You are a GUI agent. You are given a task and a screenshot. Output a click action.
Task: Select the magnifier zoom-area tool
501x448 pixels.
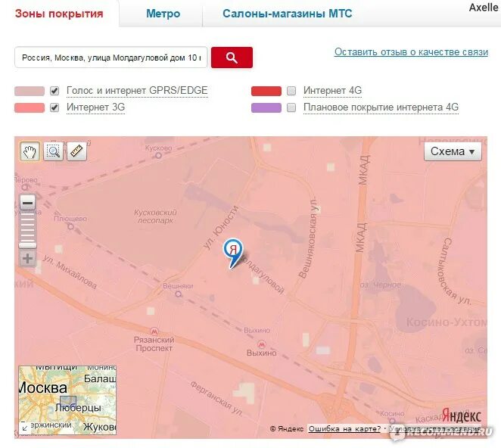tap(54, 151)
